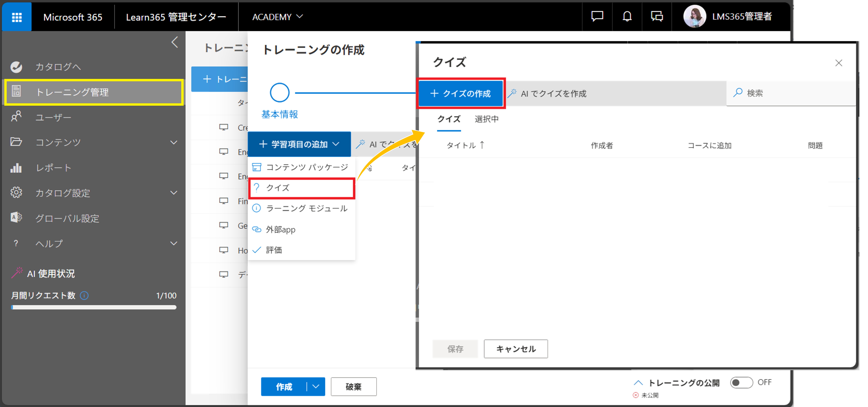Switch to the クイズ tab

[449, 119]
